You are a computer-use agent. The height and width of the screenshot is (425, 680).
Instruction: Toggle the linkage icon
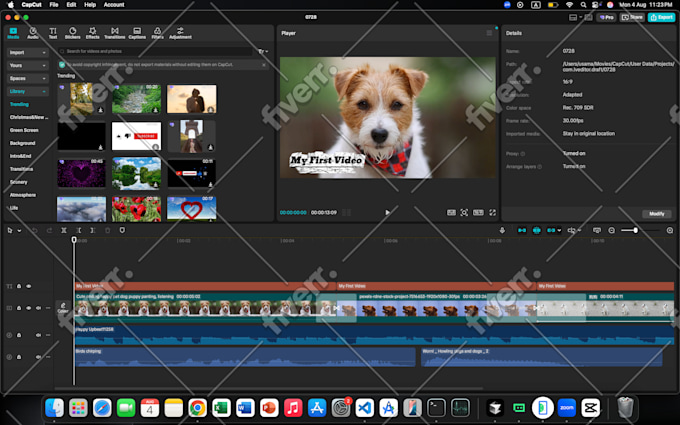(x=551, y=230)
